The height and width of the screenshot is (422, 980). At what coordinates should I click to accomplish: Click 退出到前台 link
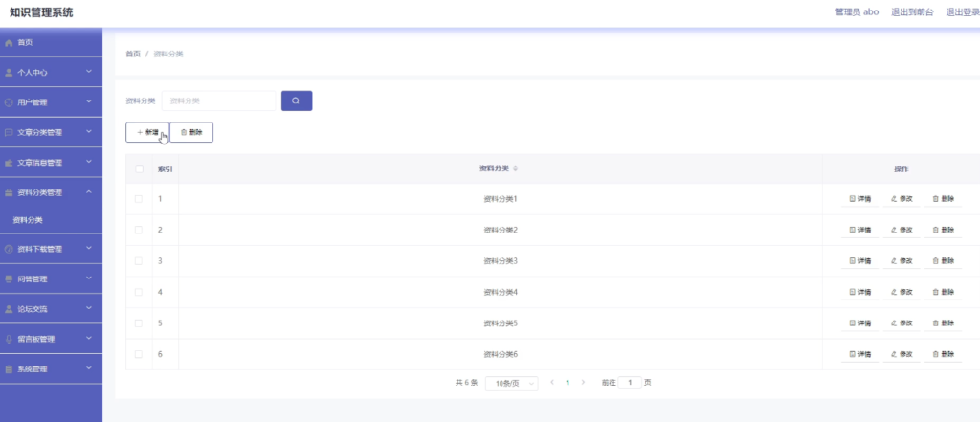tap(912, 12)
